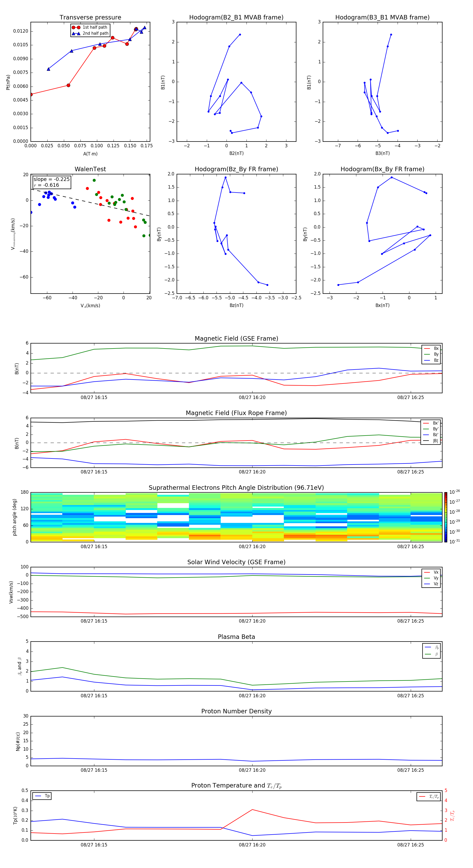Click the 'B3(nT)' x-axis label
Screen dimensions: 473x868
tap(382, 153)
